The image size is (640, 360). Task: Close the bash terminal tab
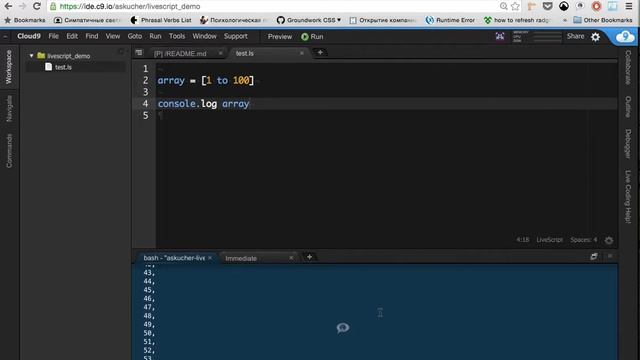click(x=210, y=258)
